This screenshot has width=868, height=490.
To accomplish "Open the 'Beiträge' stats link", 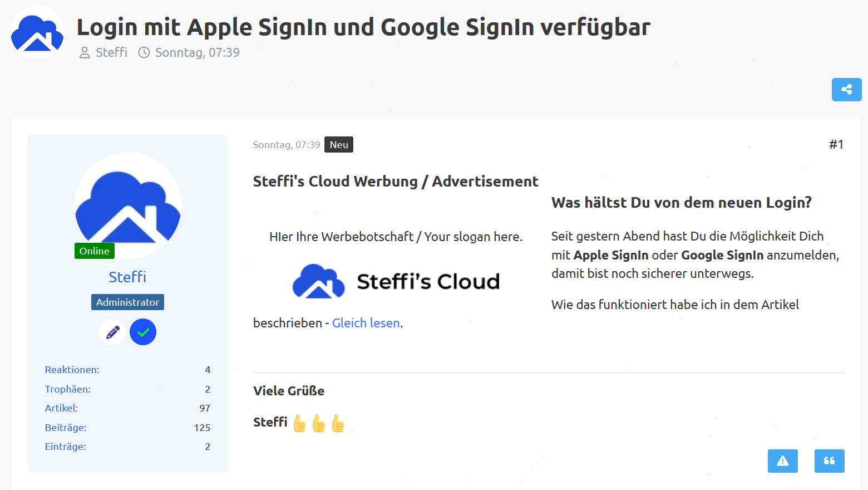I will tap(66, 428).
